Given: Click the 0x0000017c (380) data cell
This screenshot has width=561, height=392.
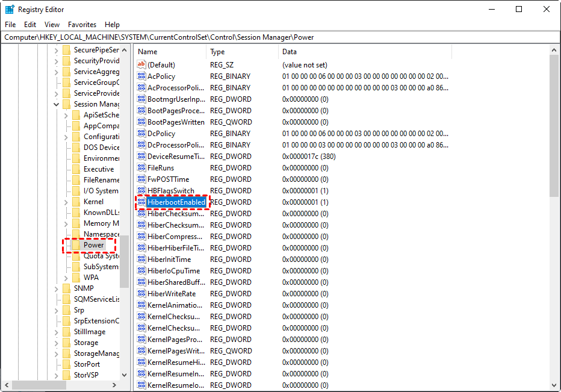Looking at the screenshot, I should 309,157.
